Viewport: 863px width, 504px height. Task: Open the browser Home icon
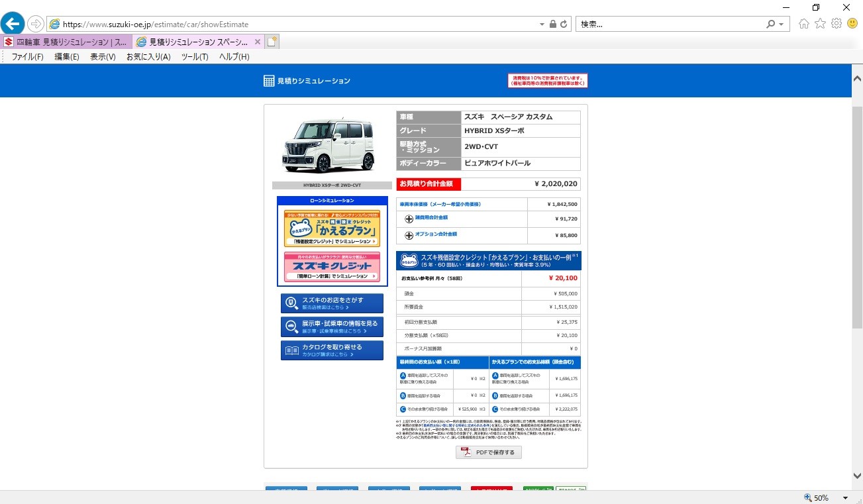[804, 24]
